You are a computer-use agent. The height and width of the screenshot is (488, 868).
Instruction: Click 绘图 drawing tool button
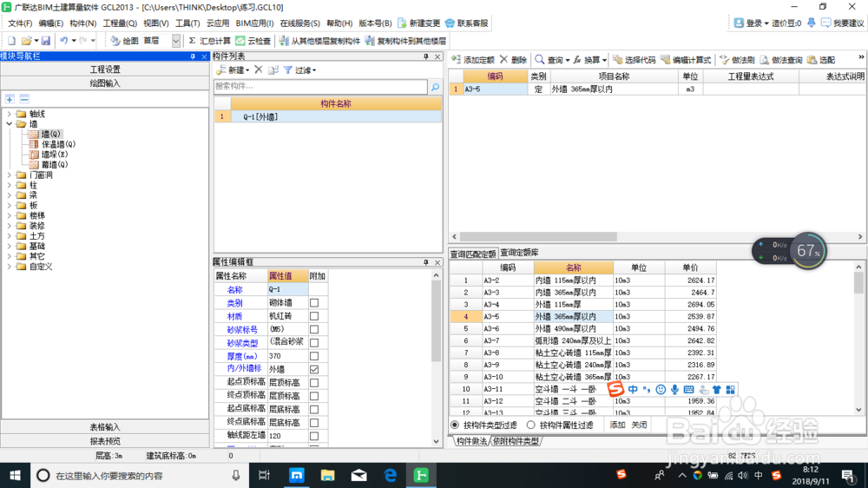[124, 41]
